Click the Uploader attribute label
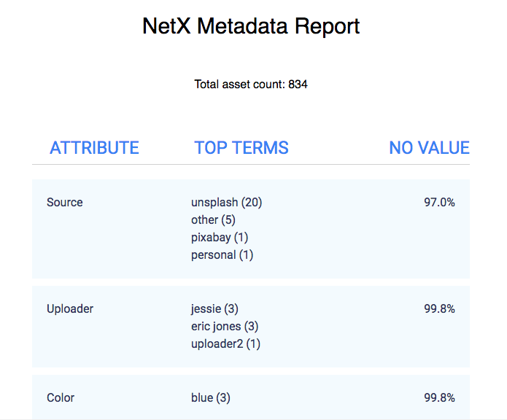 pyautogui.click(x=70, y=309)
